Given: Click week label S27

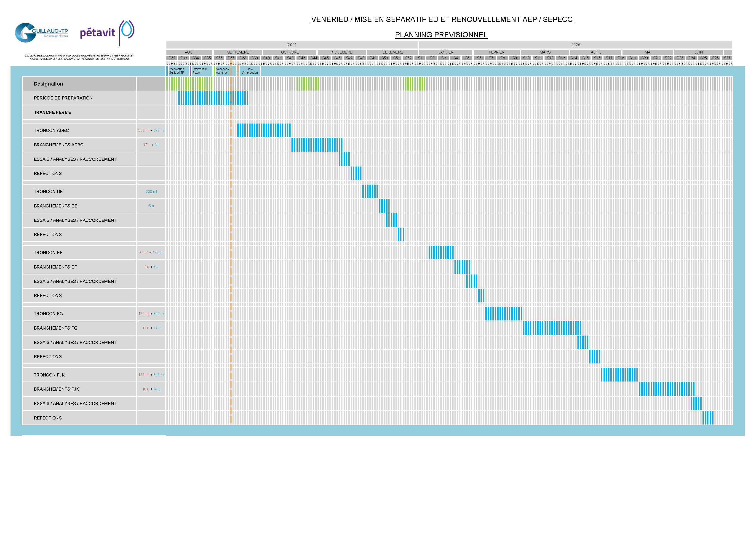Looking at the screenshot, I should [x=727, y=58].
